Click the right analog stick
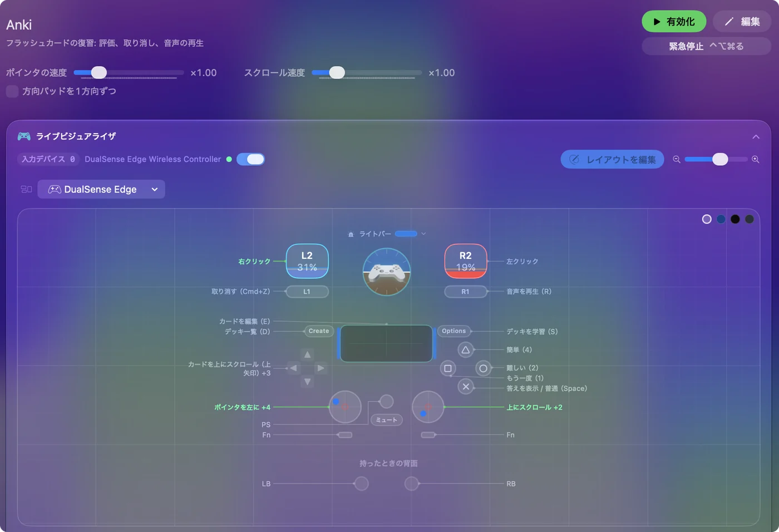The height and width of the screenshot is (532, 779). (428, 407)
